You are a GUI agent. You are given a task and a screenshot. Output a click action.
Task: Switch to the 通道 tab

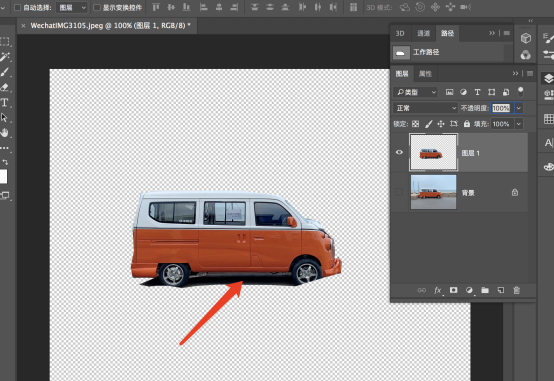coord(423,34)
